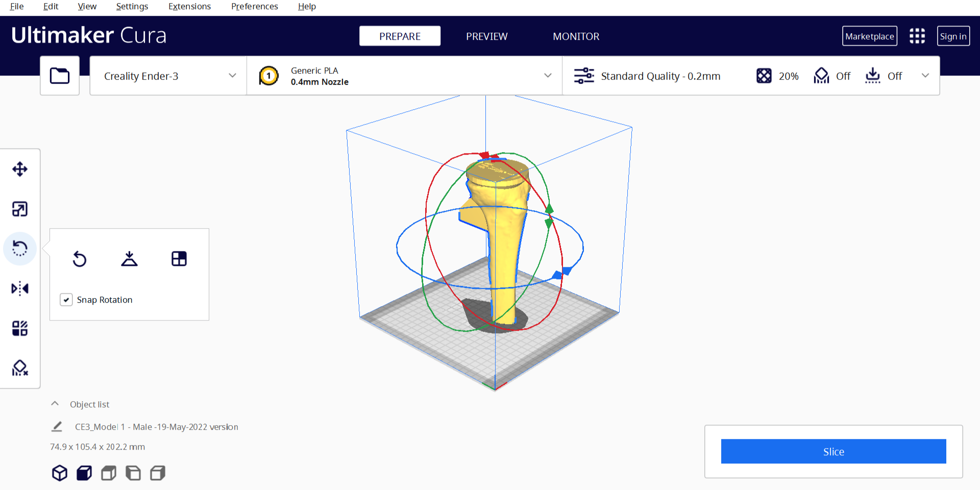
Task: Switch to the 3D perspective view cube
Action: pos(60,473)
